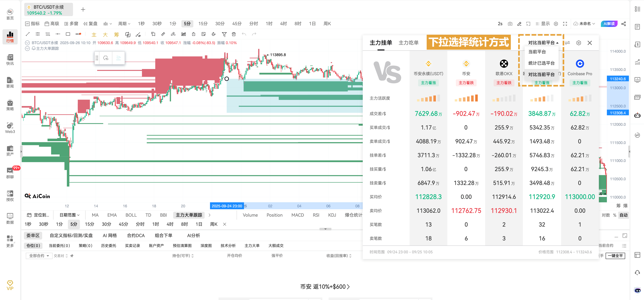Viewport: 644px width, 300px height.
Task: Click the undo arrow in drawing toolbar
Action: pyautogui.click(x=244, y=34)
